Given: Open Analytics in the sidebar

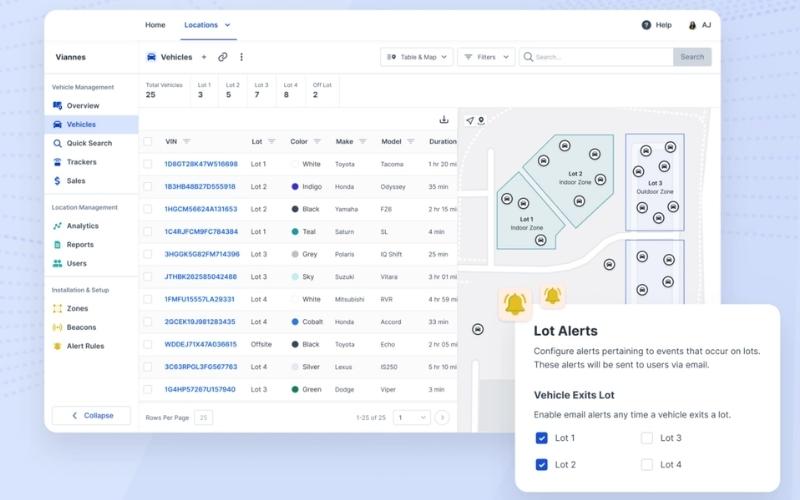Looking at the screenshot, I should click(91, 226).
